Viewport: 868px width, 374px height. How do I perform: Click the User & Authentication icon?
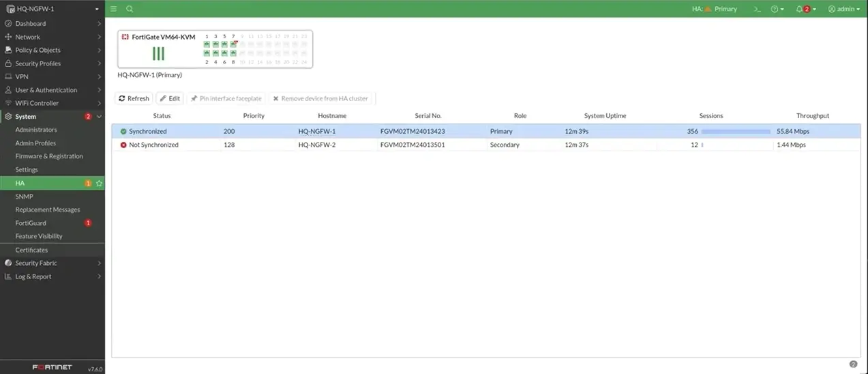8,90
